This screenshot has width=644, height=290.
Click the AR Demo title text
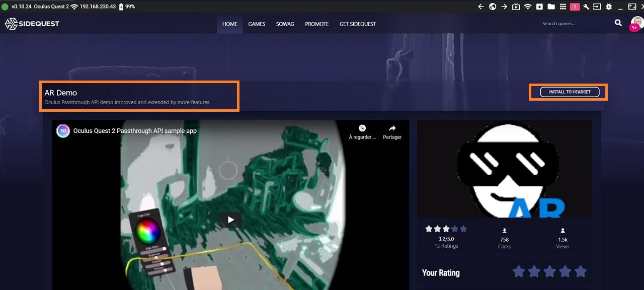(x=60, y=93)
